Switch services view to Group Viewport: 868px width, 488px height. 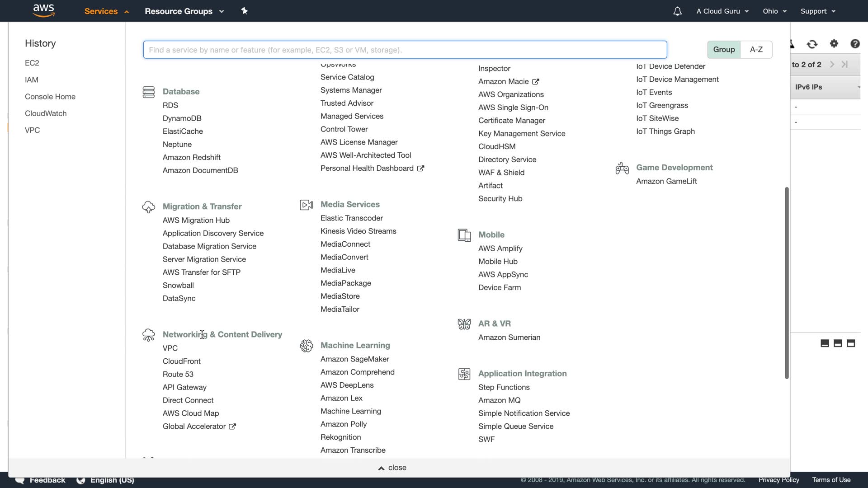click(724, 50)
